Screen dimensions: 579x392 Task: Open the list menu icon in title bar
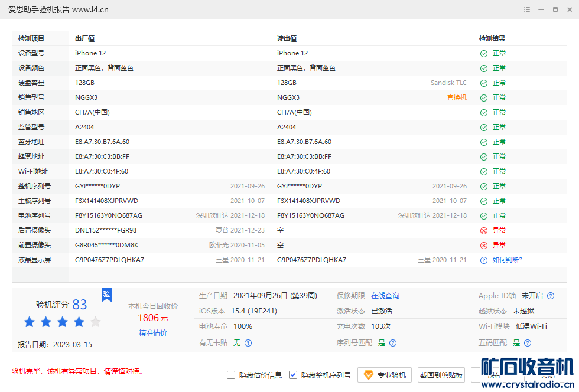[x=527, y=9]
